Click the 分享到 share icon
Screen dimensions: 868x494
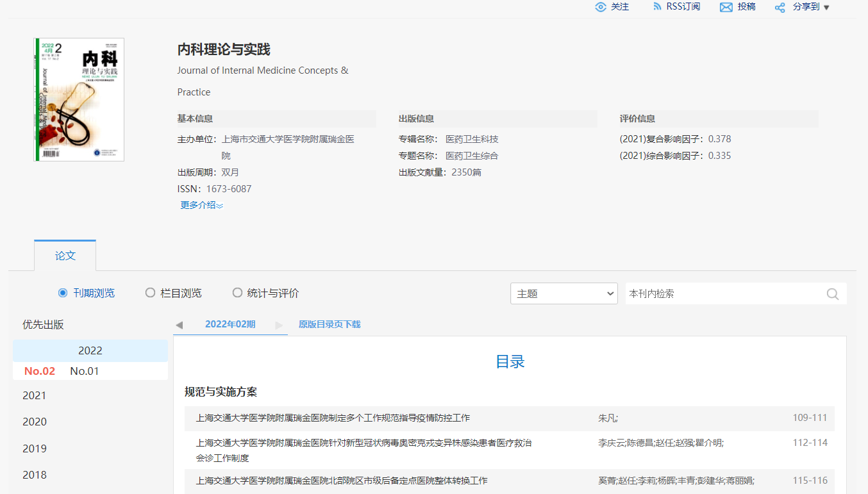tap(780, 8)
